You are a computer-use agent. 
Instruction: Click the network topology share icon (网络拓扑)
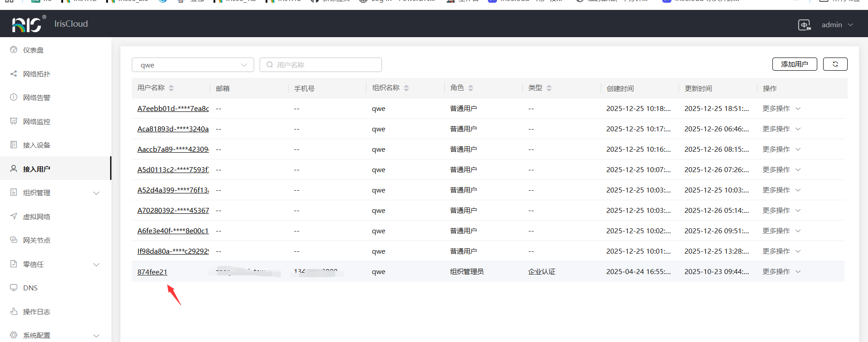pos(14,73)
